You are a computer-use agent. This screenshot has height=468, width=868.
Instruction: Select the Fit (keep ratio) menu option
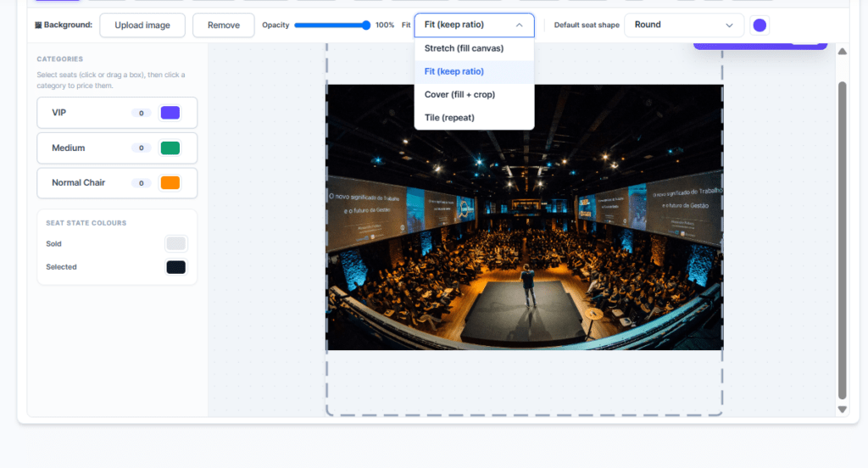pyautogui.click(x=474, y=71)
